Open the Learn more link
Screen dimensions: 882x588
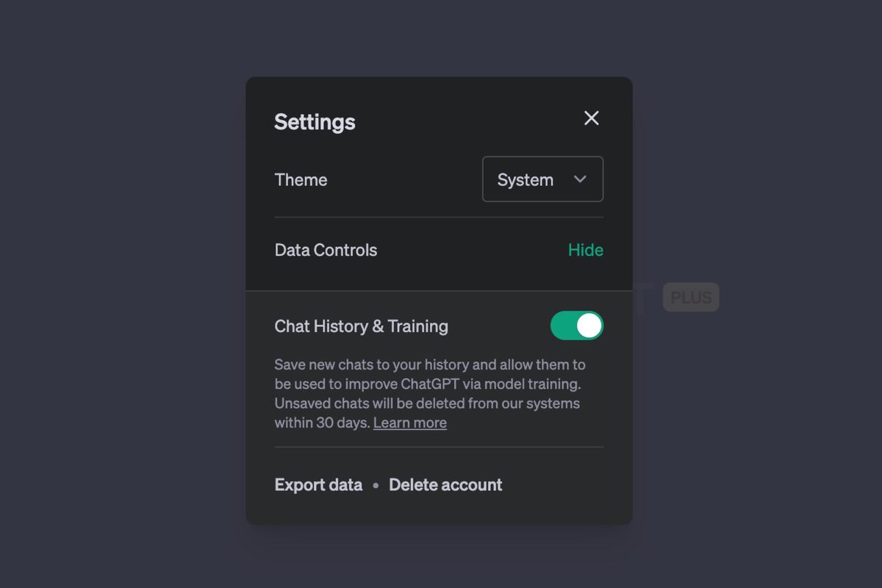coord(409,422)
